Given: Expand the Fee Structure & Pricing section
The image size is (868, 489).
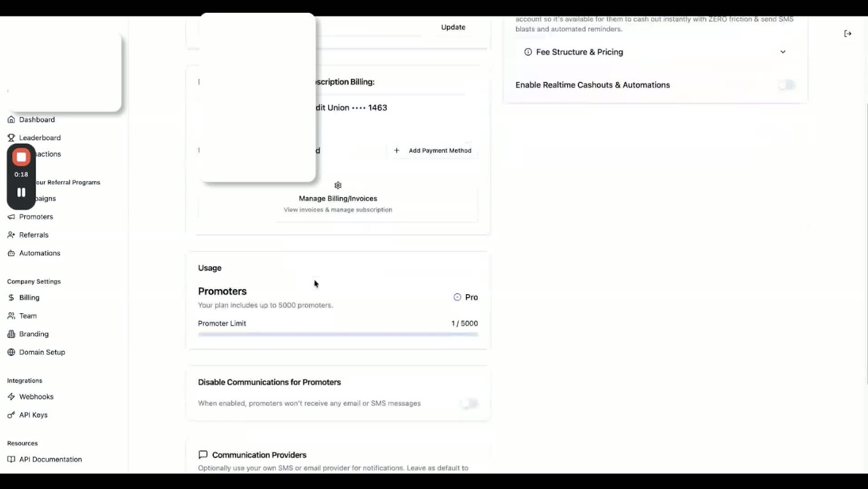Looking at the screenshot, I should pyautogui.click(x=783, y=52).
